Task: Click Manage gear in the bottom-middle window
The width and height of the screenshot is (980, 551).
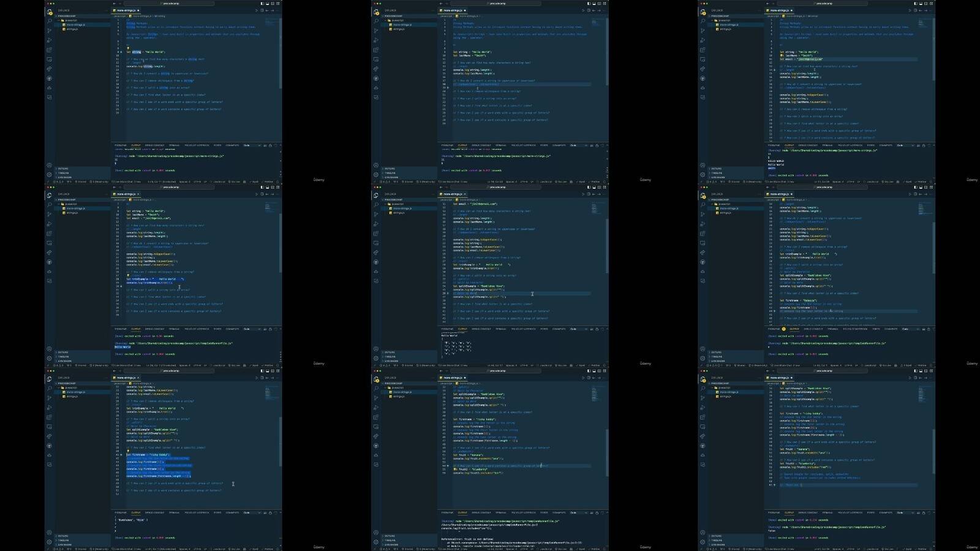Action: coord(376,542)
